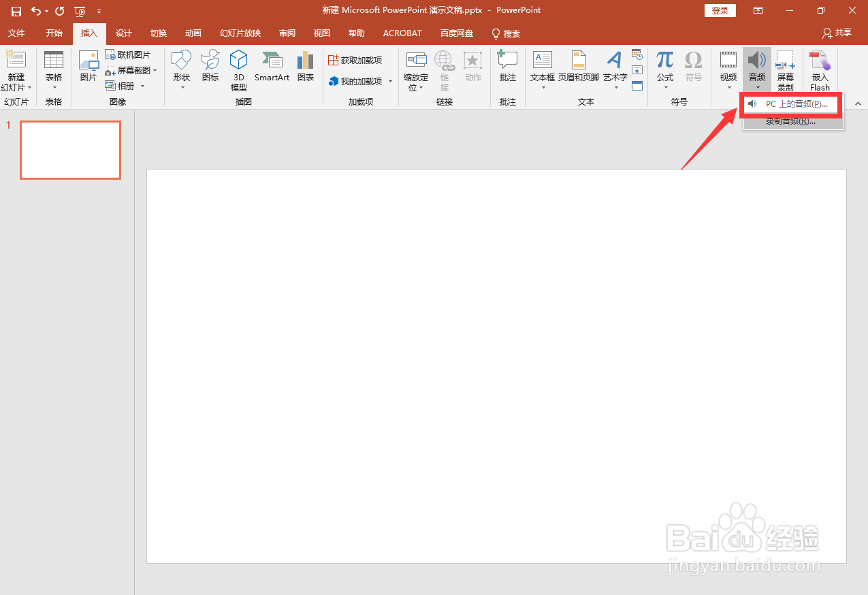Expand the 我的加载项 dropdown arrow
The width and height of the screenshot is (868, 595).
tap(390, 82)
